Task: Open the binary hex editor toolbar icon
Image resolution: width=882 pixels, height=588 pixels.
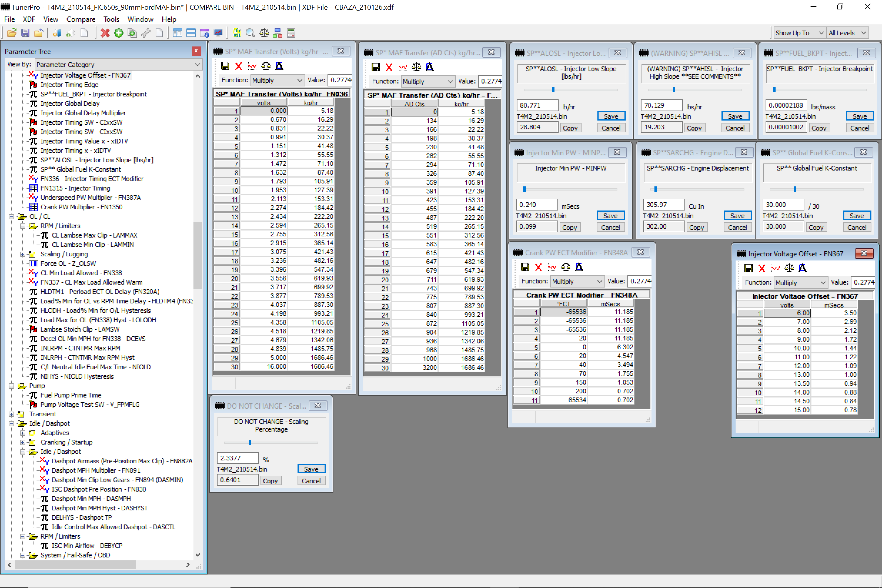Action: click(x=237, y=33)
